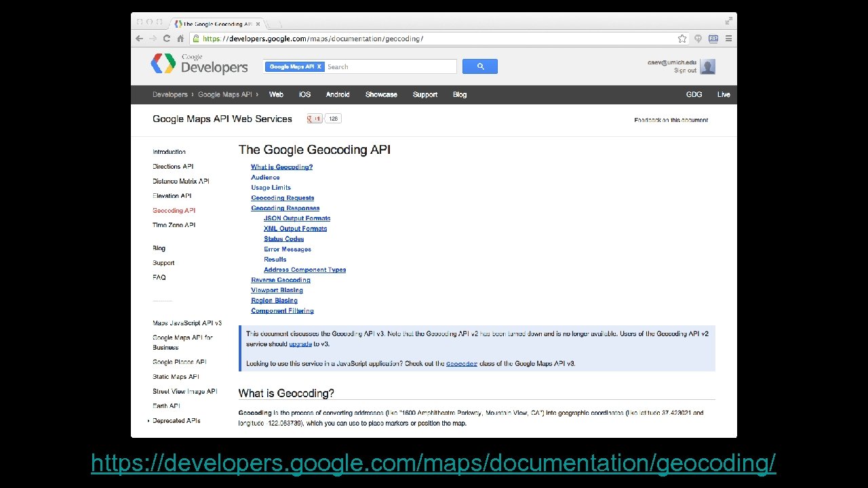The height and width of the screenshot is (488, 868).
Task: Jump to Viewport Biasing section
Action: pyautogui.click(x=277, y=290)
